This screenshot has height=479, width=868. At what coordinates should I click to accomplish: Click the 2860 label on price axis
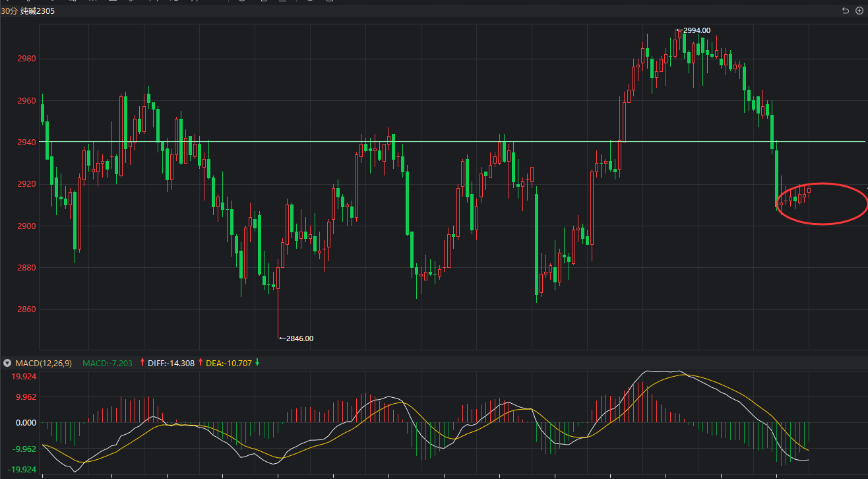click(x=26, y=309)
